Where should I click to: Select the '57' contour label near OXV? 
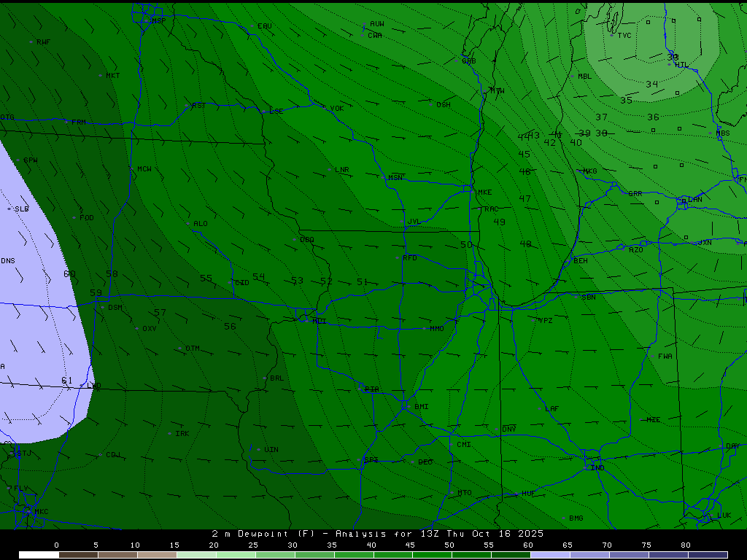tap(160, 312)
